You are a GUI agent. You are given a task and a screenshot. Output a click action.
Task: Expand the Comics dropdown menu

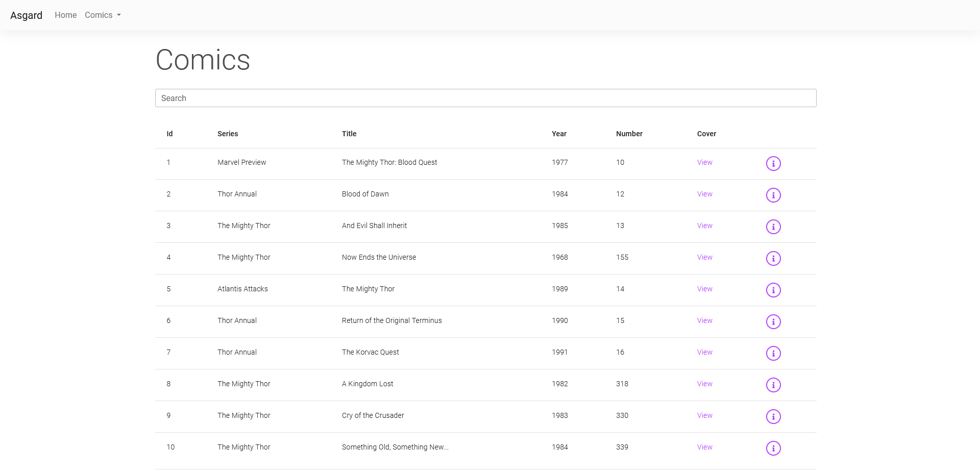[x=103, y=15]
